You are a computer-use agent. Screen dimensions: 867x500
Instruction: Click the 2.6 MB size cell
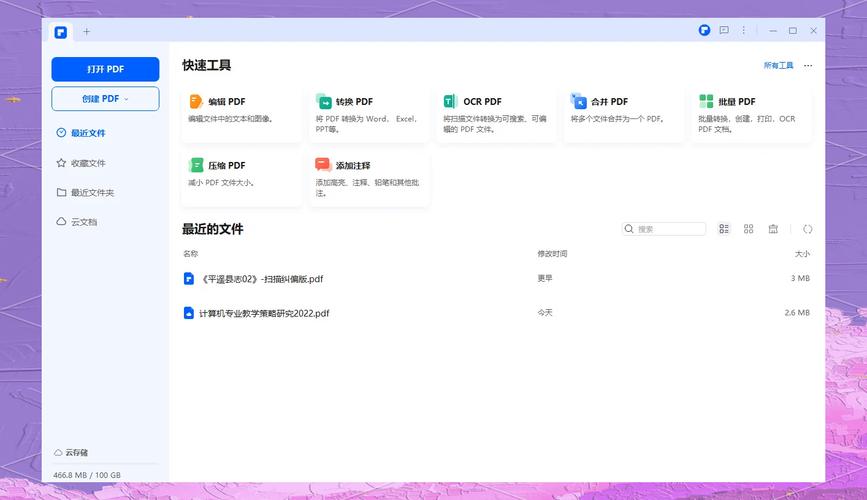point(797,312)
